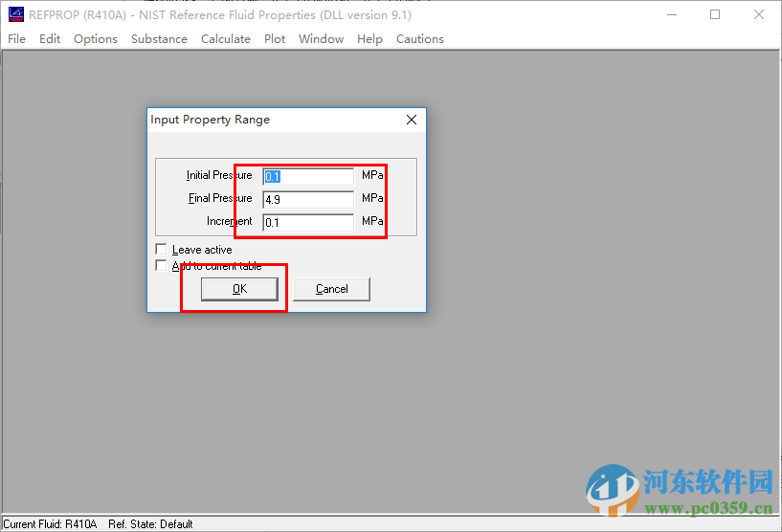Close the REFPROP main window
Screen dimensions: 782x532
coord(759,14)
